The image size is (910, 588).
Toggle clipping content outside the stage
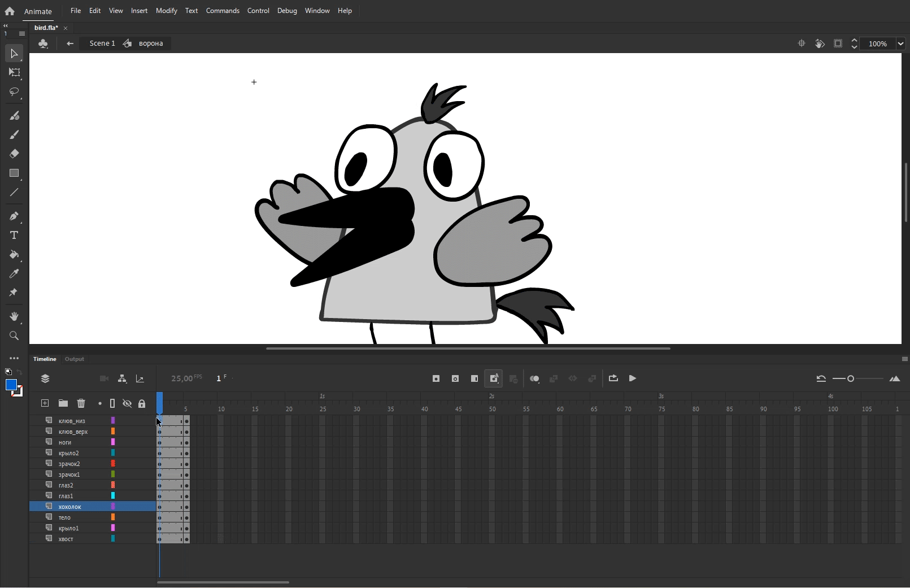point(838,43)
